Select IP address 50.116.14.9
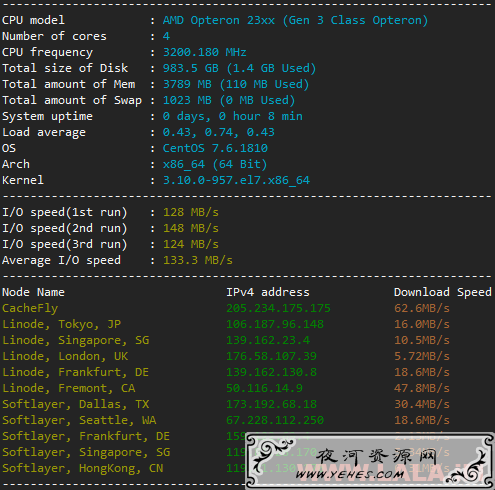This screenshot has width=495, height=490. (264, 388)
